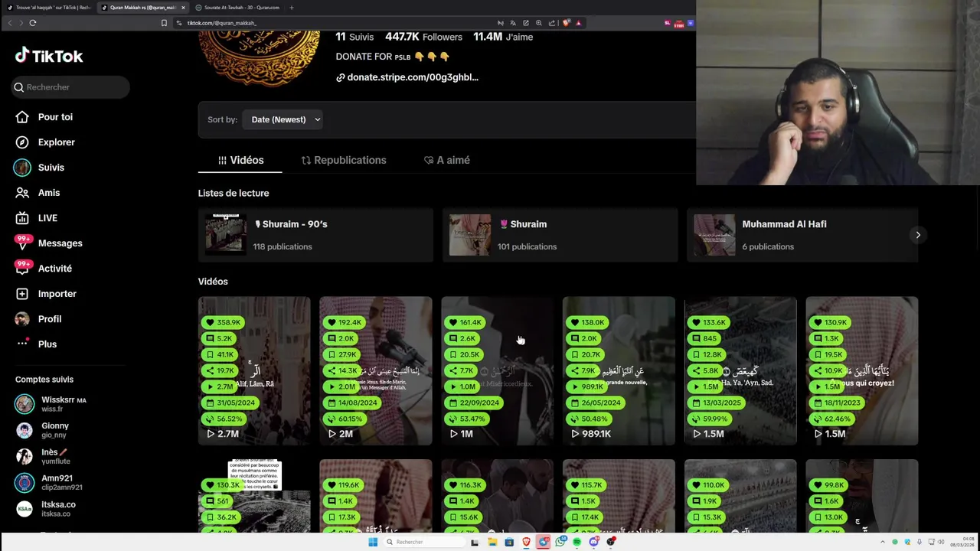Switch to Sourate At-Tawbah Quran.com tab
The height and width of the screenshot is (551, 980).
[x=238, y=8]
